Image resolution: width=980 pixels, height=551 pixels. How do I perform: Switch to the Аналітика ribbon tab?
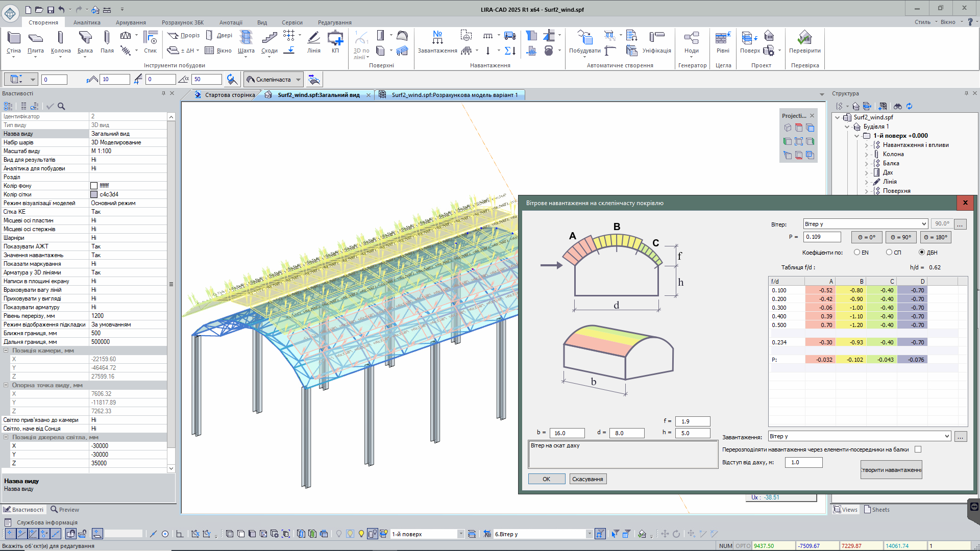click(x=87, y=22)
